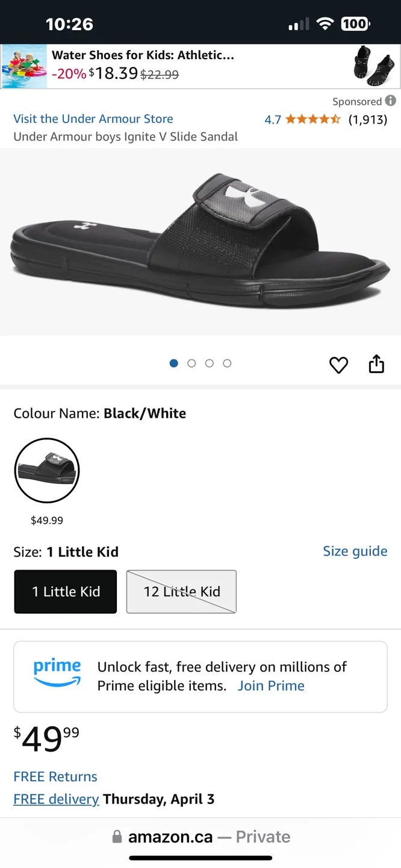Tap the third image carousel dot
Viewport: 401px width, 868px height.
coord(209,363)
